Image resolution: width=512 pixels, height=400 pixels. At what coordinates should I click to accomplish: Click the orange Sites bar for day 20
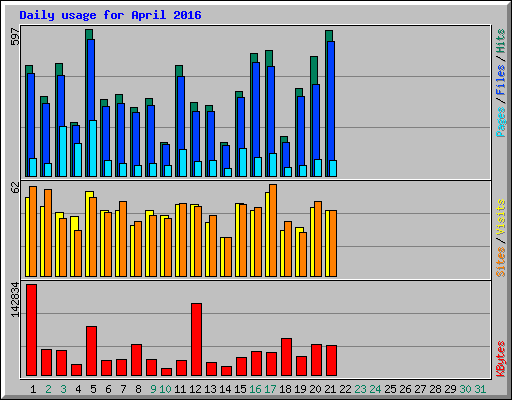click(318, 239)
